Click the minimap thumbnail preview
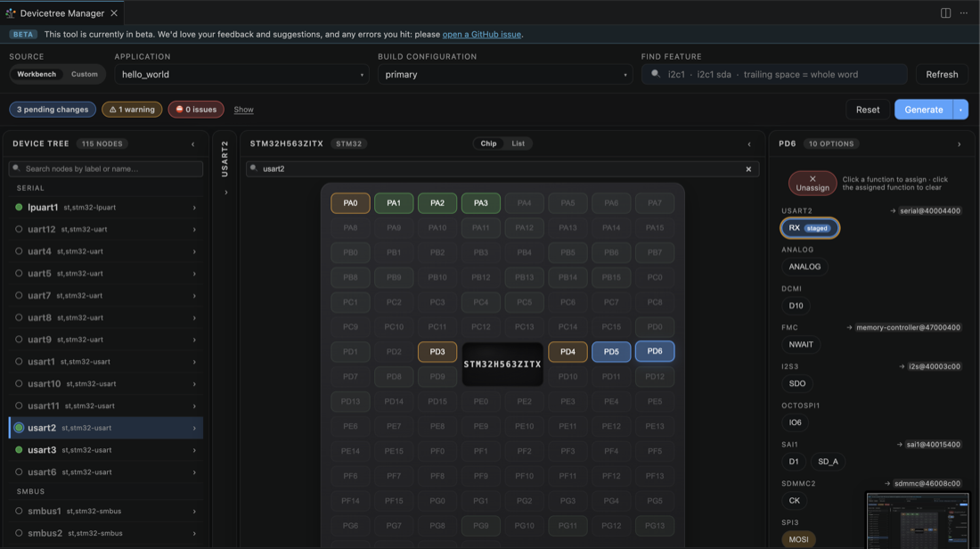 click(918, 520)
